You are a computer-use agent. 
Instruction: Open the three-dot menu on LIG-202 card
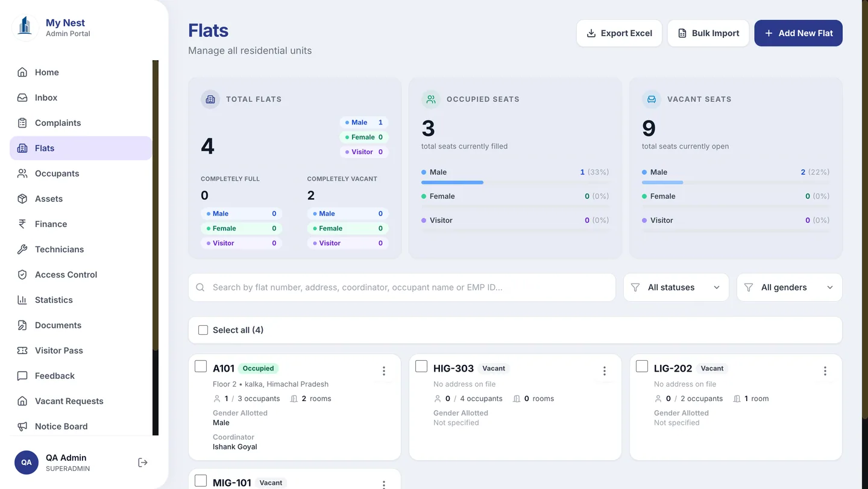(825, 371)
